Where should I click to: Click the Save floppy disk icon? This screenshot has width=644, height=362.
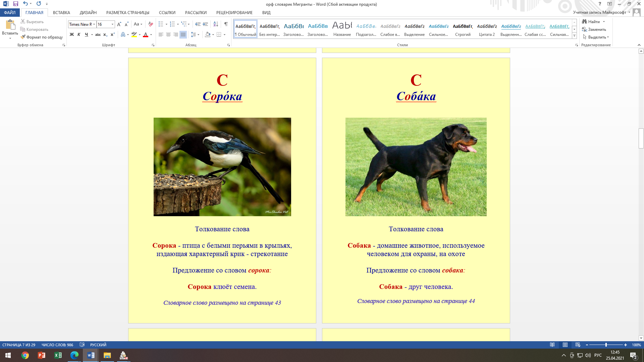[x=15, y=4]
